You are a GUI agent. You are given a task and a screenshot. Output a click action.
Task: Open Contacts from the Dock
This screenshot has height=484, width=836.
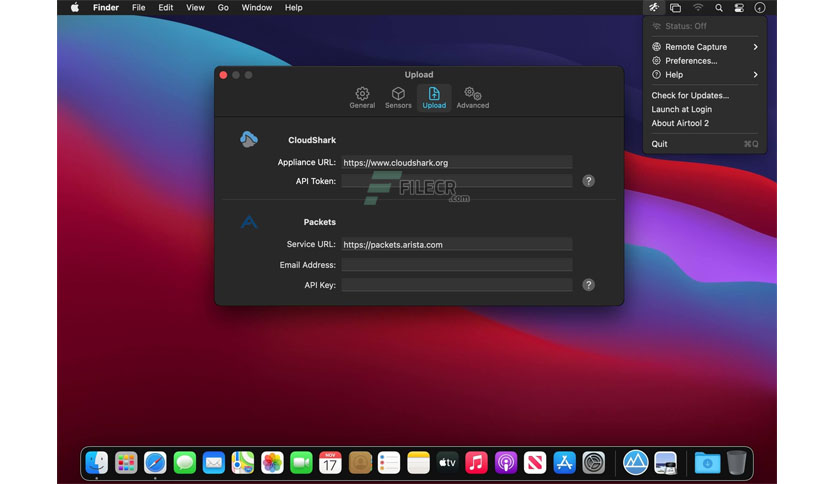(x=360, y=463)
